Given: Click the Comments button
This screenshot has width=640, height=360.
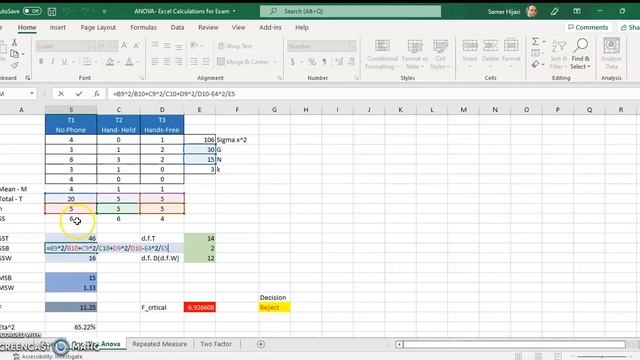Looking at the screenshot, I should 588,27.
